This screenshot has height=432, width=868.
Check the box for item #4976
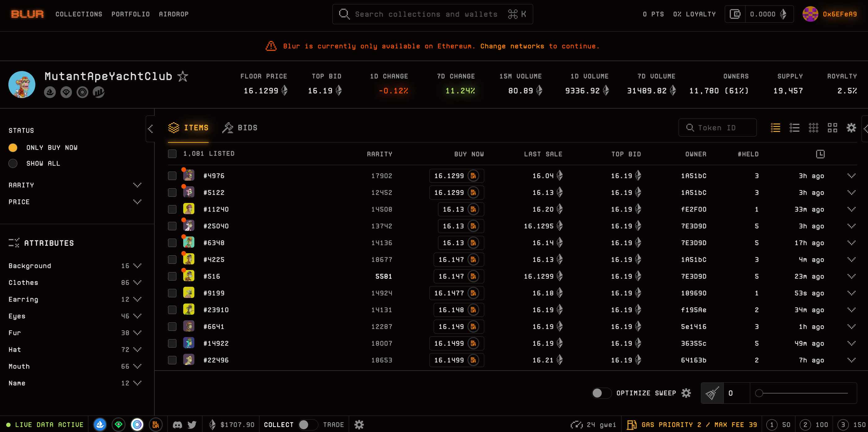(172, 176)
